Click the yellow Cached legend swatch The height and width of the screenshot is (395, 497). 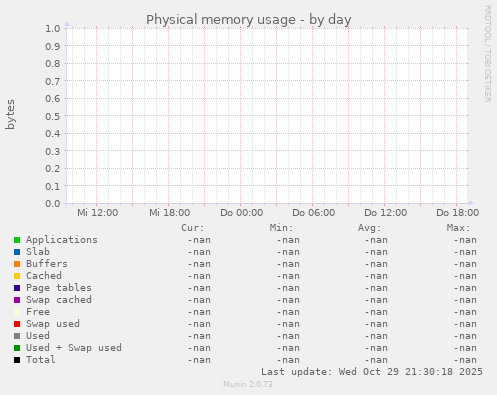17,276
